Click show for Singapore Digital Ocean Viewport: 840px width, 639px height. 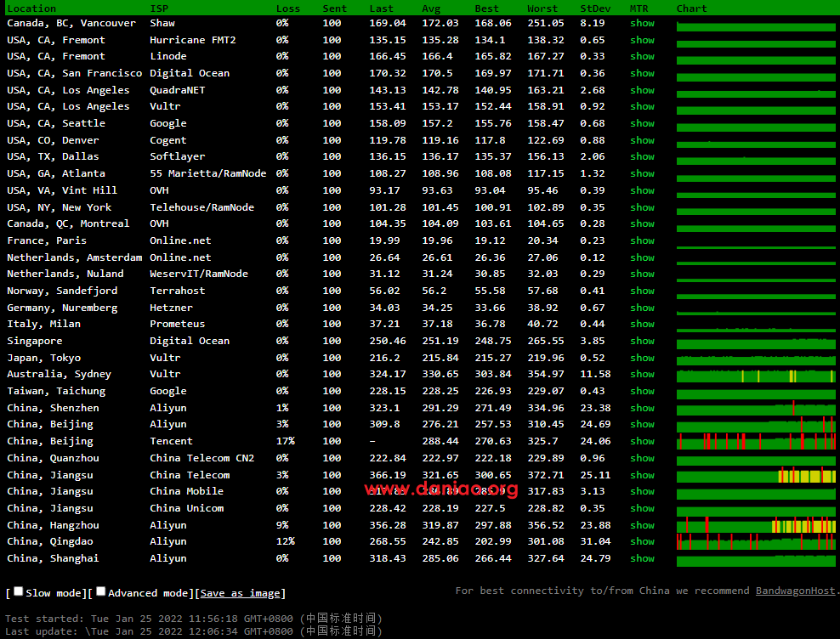642,341
